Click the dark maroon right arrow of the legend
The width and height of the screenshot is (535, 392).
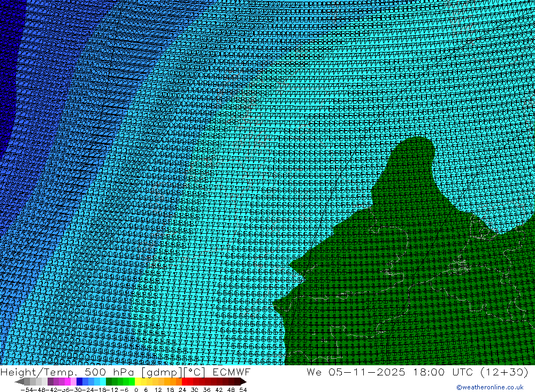243,382
